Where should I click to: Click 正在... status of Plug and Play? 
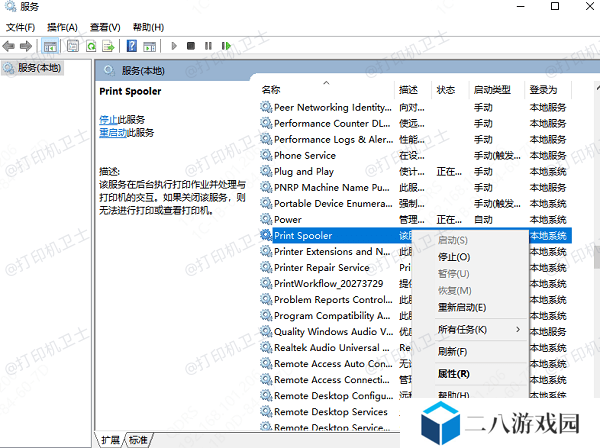449,172
